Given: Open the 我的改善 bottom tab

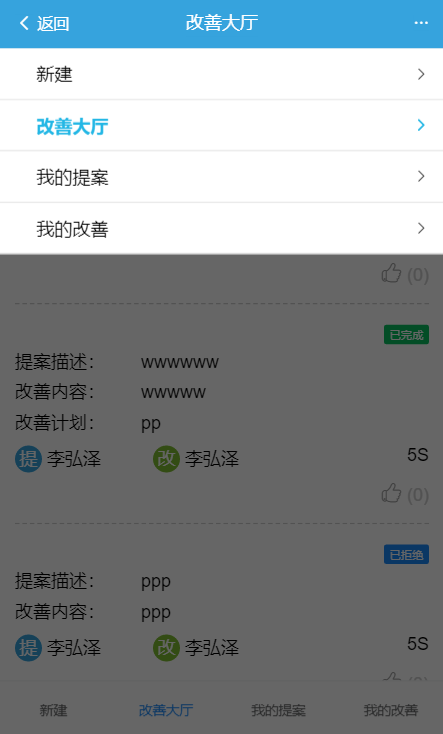Looking at the screenshot, I should [x=391, y=710].
